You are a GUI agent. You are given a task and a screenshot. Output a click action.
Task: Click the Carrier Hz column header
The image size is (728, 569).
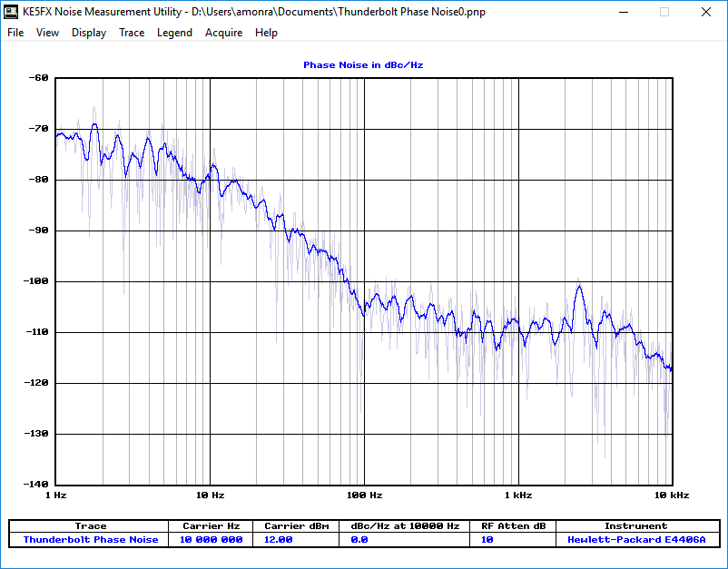(x=212, y=525)
